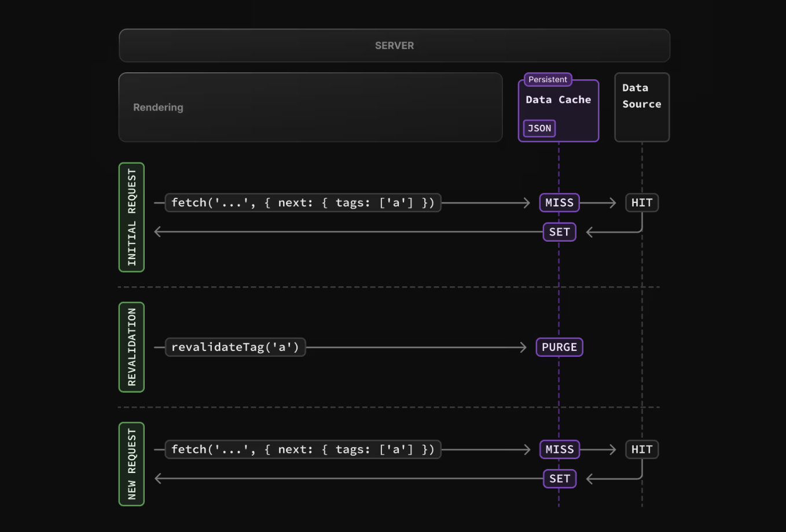Select the NEW REQUEST vertical label
Screen dimensions: 786x532
pos(131,464)
